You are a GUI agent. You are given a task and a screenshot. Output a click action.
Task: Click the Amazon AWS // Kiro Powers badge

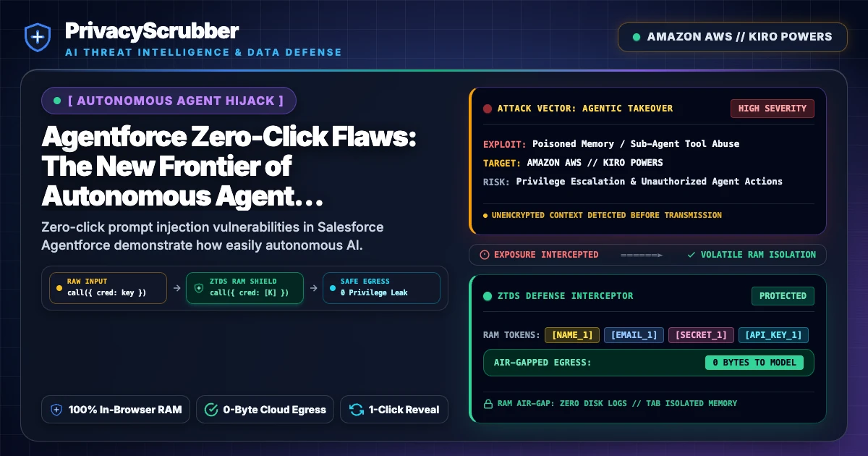tap(733, 37)
